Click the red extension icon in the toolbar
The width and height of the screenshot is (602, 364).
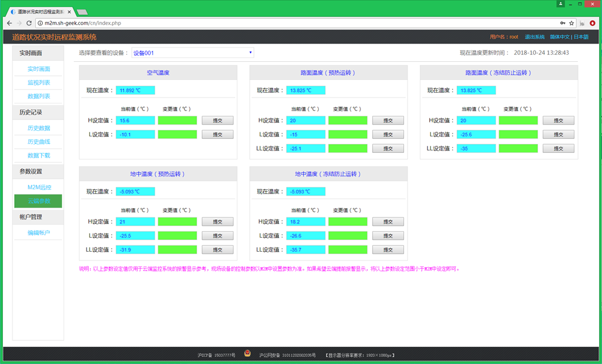593,23
